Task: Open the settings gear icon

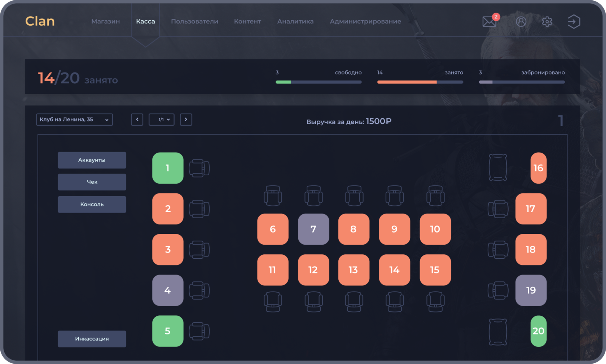Action: (x=547, y=22)
